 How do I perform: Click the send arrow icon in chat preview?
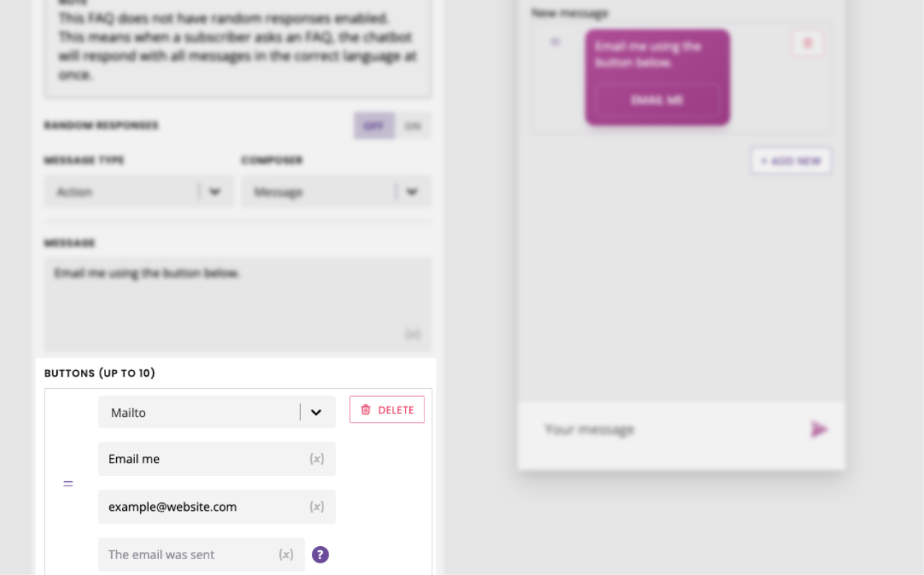coord(819,429)
